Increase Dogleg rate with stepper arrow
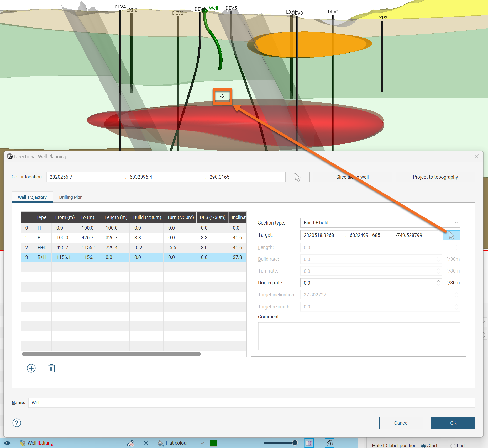The height and width of the screenshot is (448, 488). point(438,281)
